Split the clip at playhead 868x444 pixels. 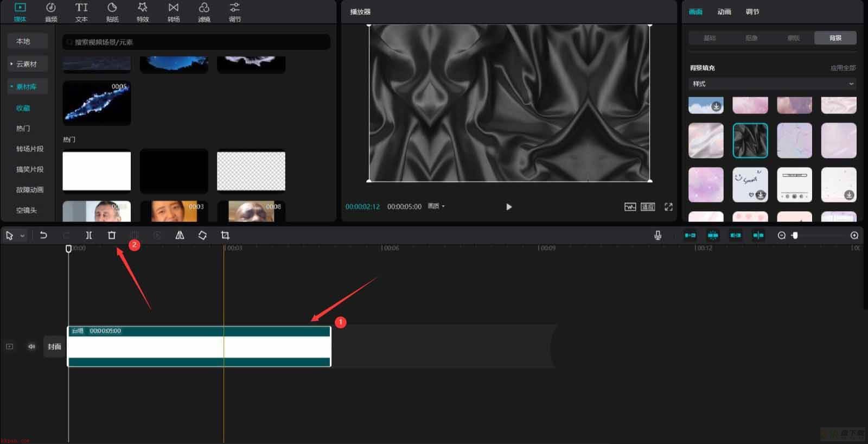click(x=89, y=235)
